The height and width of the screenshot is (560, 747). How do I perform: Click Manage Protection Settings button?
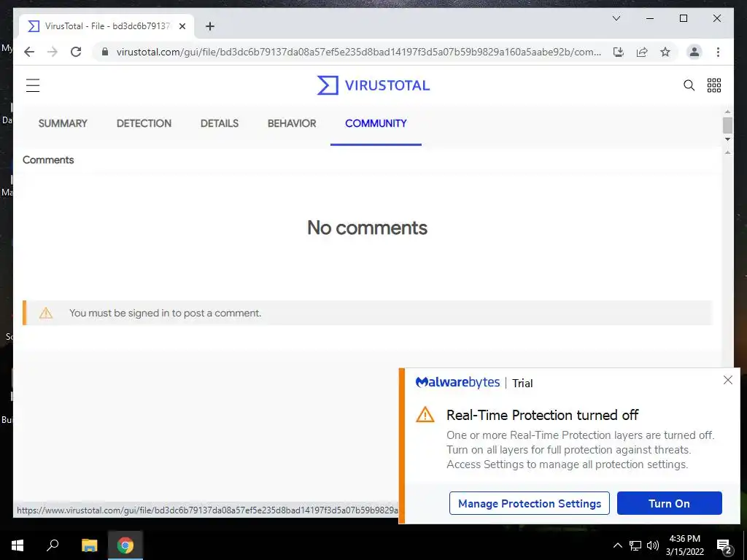pos(530,503)
